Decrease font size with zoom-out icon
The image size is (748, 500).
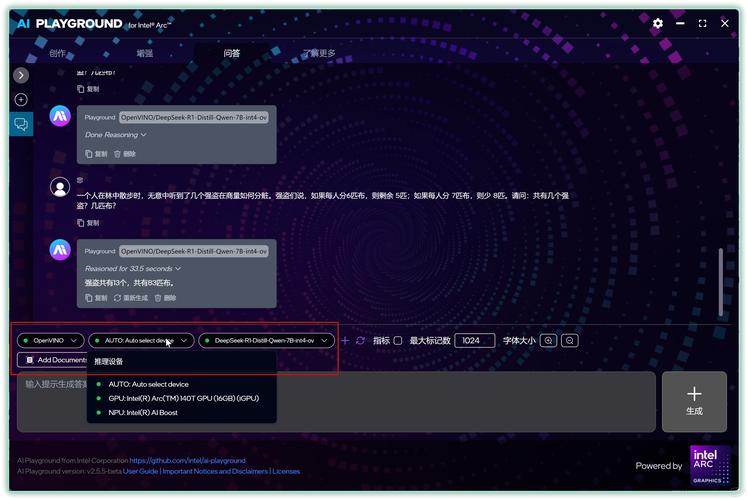[569, 341]
